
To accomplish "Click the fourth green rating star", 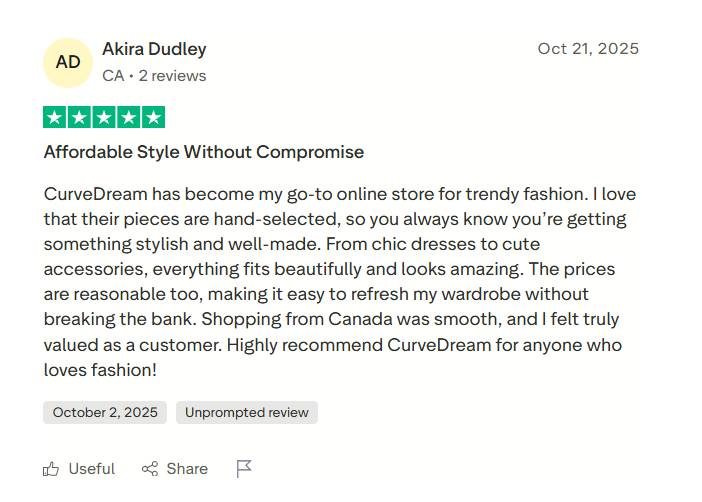I will (x=128, y=118).
